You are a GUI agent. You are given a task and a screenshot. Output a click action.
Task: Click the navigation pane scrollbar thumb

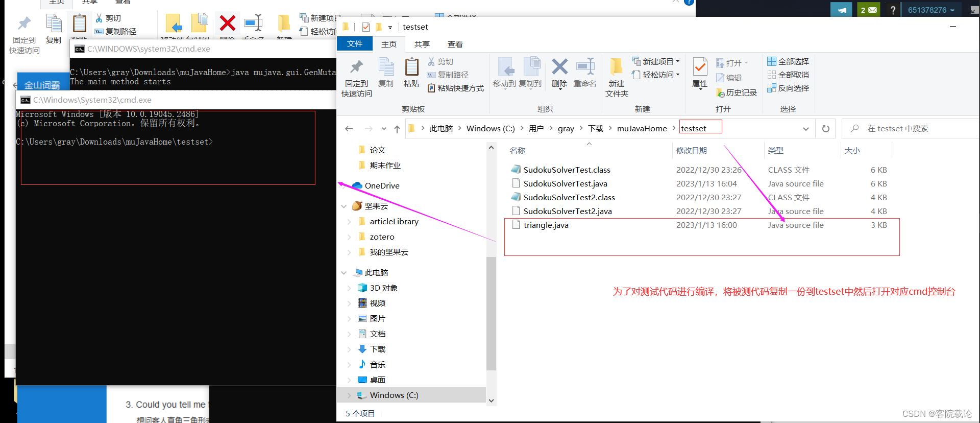point(491,313)
